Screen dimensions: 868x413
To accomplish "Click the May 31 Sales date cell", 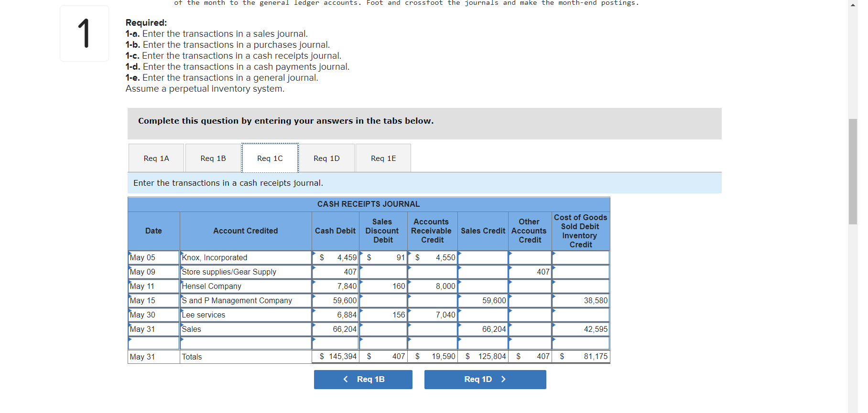I will 154,329.
